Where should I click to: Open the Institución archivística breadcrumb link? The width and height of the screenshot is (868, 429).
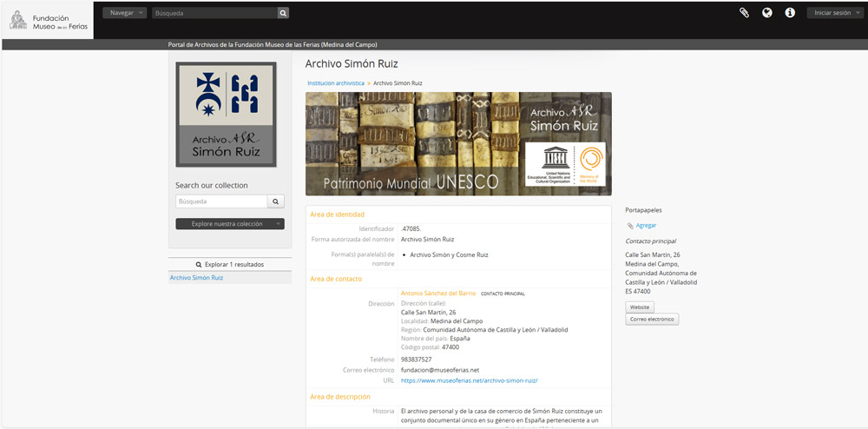(x=336, y=83)
